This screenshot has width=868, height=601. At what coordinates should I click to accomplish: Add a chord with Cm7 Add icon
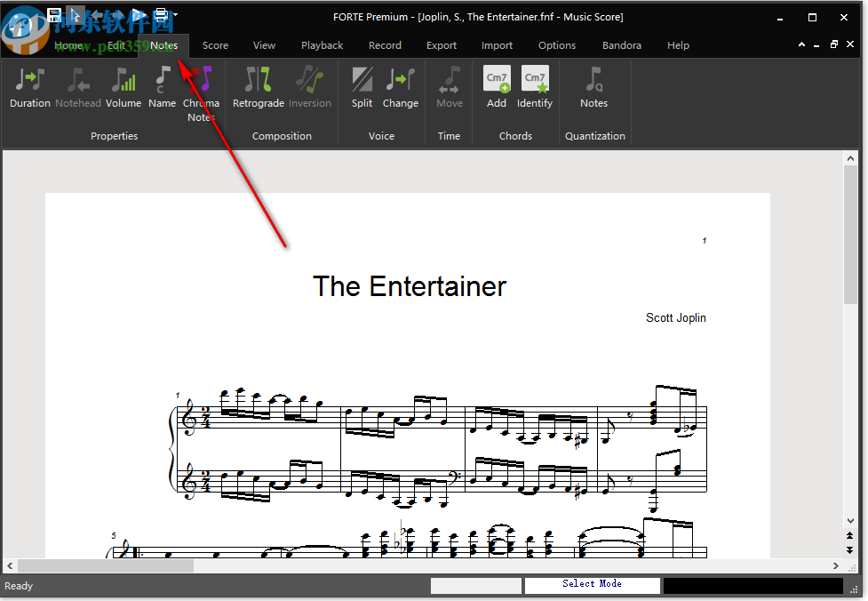click(497, 87)
